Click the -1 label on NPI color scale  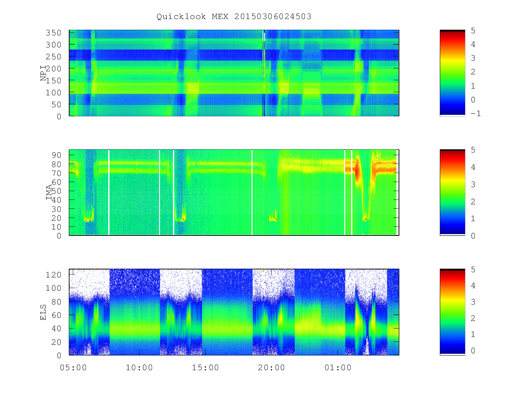coord(476,113)
